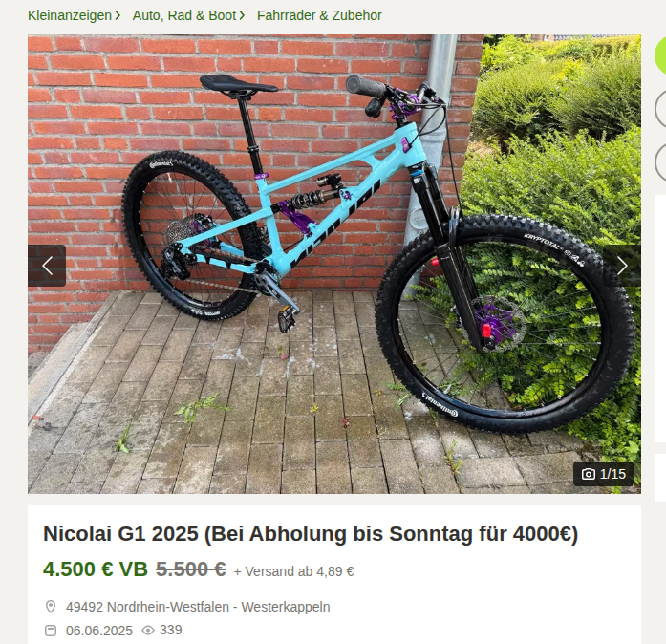Open Fahrräder & Zubehör category
The image size is (666, 644).
[319, 15]
